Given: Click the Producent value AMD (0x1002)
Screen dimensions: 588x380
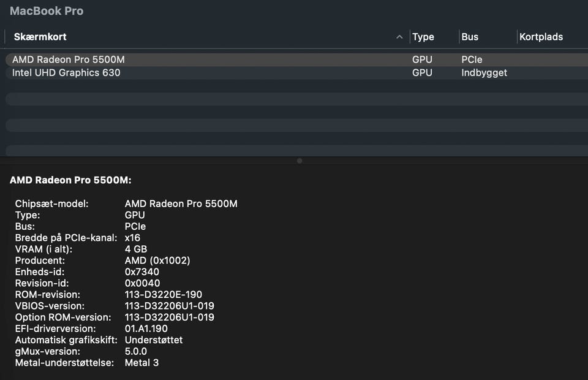Looking at the screenshot, I should click(157, 260).
